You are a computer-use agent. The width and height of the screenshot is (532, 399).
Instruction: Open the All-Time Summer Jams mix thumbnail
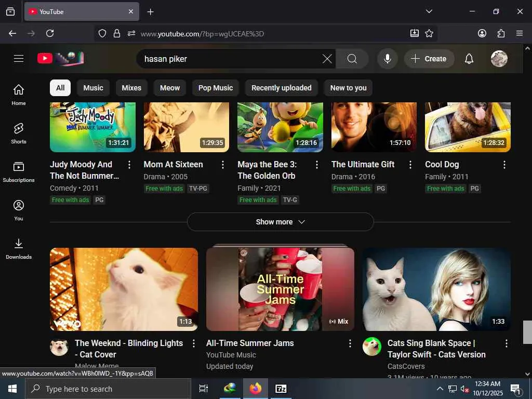coord(280,289)
